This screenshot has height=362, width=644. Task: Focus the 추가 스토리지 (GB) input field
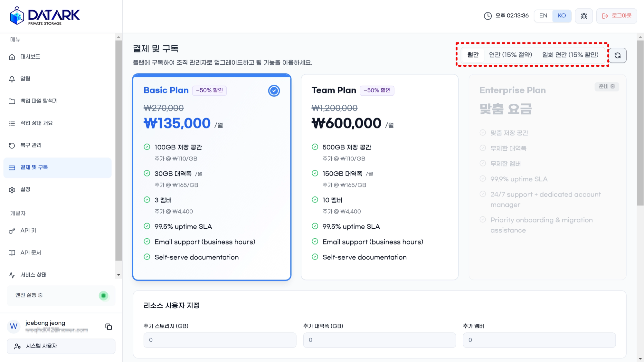[x=220, y=340]
